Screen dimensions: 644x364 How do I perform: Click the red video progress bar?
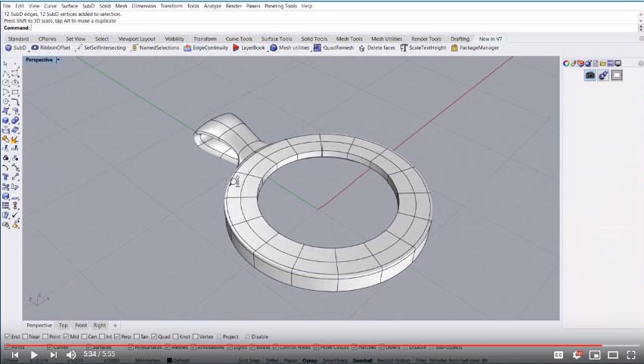[301, 346]
